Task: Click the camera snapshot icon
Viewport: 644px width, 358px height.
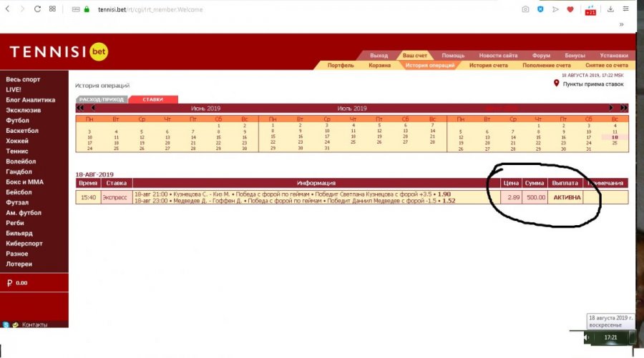Action: tap(525, 9)
